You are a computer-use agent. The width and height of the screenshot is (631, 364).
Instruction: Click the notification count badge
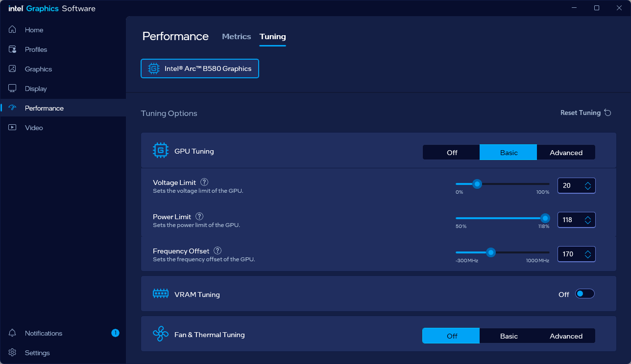pyautogui.click(x=115, y=333)
